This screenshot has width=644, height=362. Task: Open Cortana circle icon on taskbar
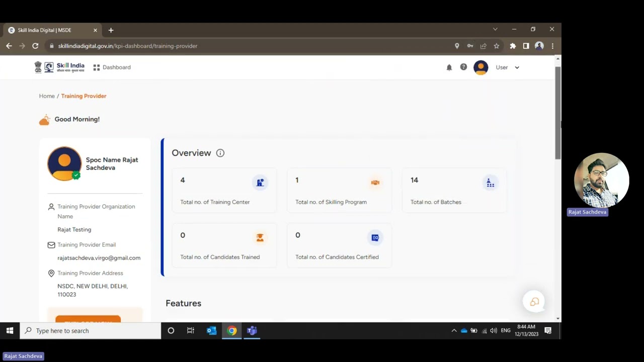[171, 330]
